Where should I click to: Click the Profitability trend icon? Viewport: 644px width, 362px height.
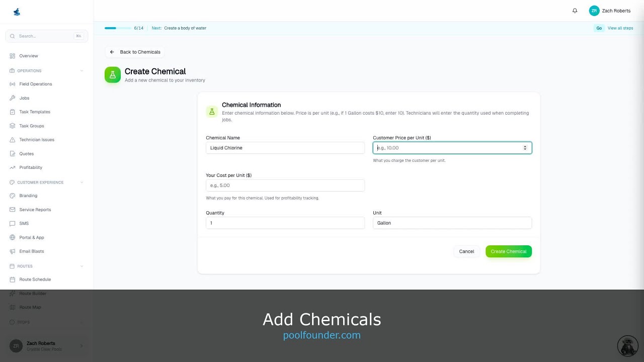[13, 167]
